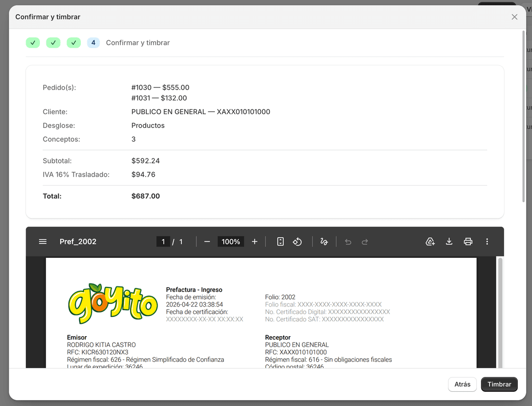Viewport: 532px width, 406px height.
Task: Select order line #1031 — $132.00
Action: [x=159, y=98]
